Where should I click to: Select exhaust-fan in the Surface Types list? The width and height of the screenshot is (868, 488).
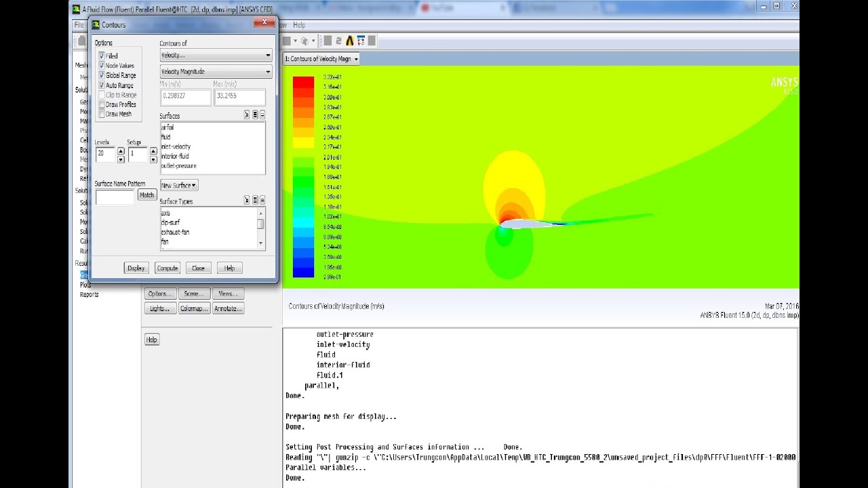[x=175, y=232]
